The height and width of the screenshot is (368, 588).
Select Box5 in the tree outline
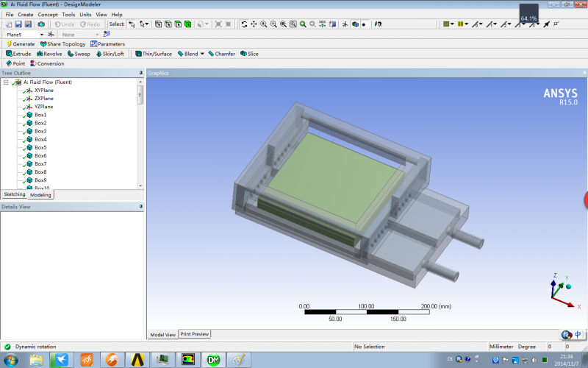tap(40, 147)
